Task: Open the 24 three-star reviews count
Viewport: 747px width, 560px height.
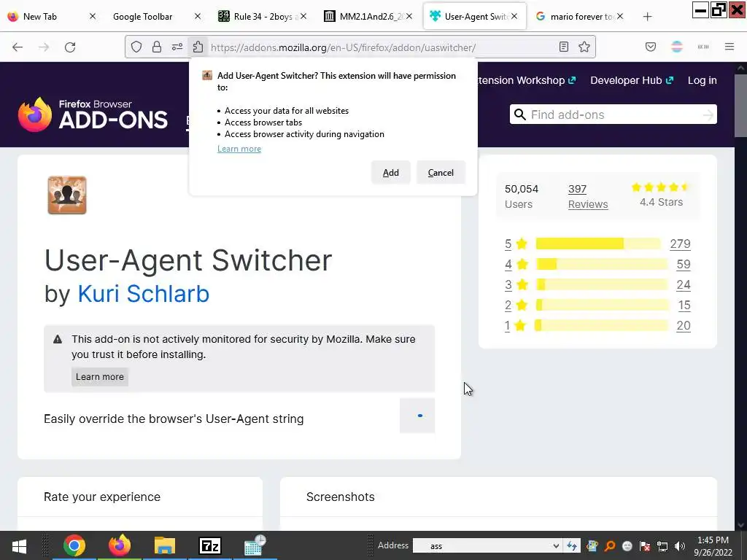Action: click(x=683, y=285)
